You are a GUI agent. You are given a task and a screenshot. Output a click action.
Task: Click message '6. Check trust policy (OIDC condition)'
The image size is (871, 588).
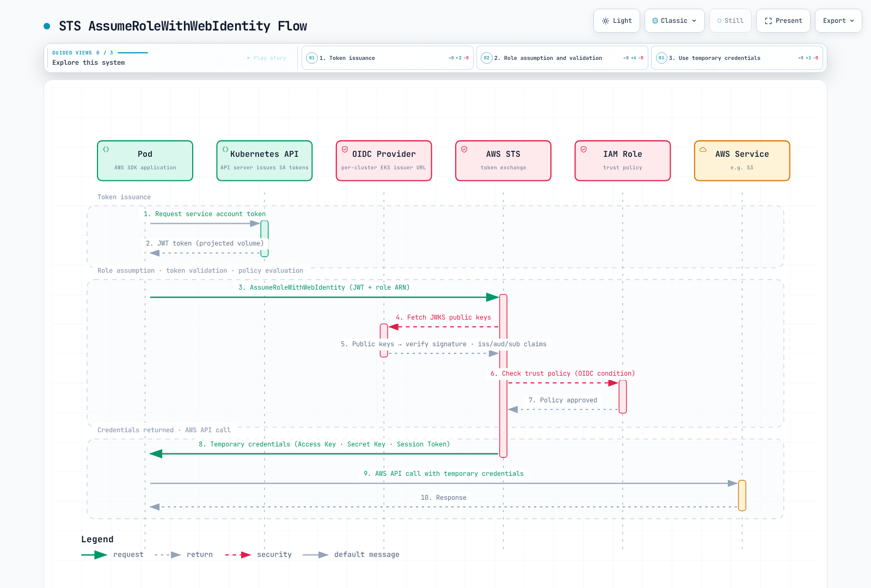(x=563, y=373)
